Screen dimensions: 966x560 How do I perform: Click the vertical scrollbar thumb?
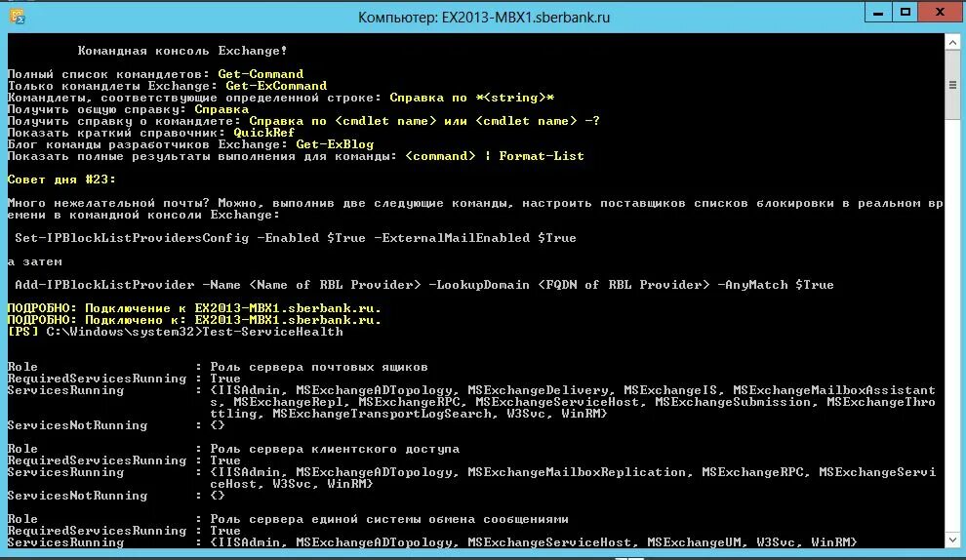point(952,86)
